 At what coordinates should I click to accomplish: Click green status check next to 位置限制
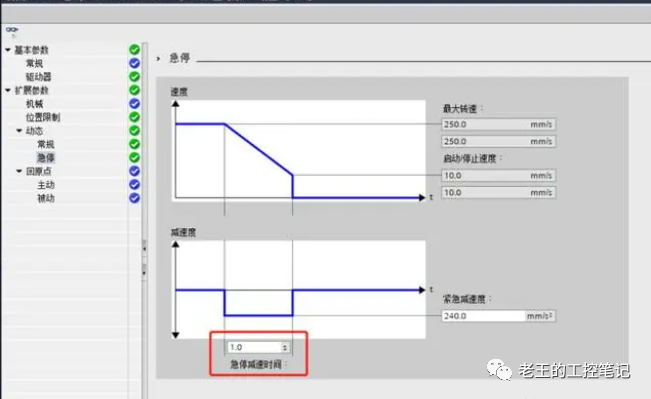click(134, 117)
